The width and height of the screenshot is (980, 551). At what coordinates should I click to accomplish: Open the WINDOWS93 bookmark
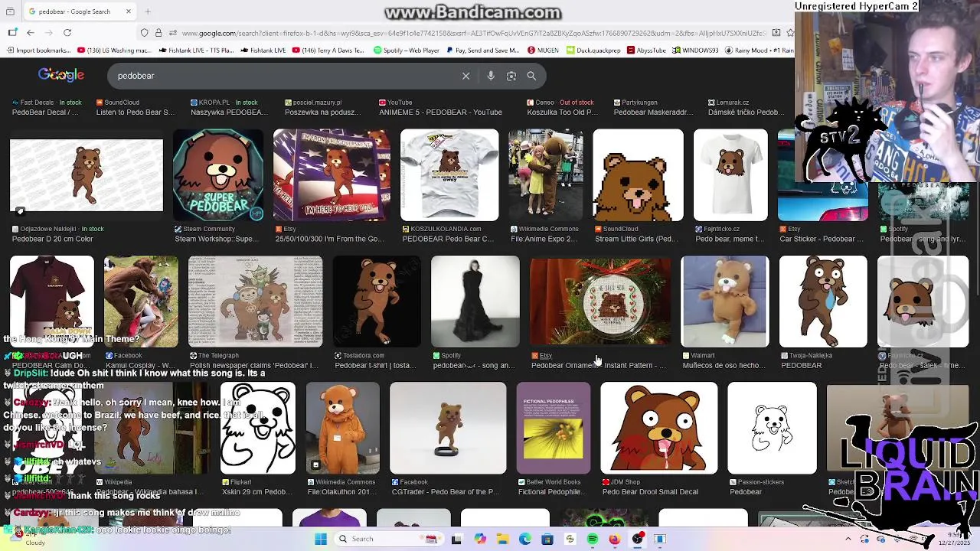click(696, 51)
